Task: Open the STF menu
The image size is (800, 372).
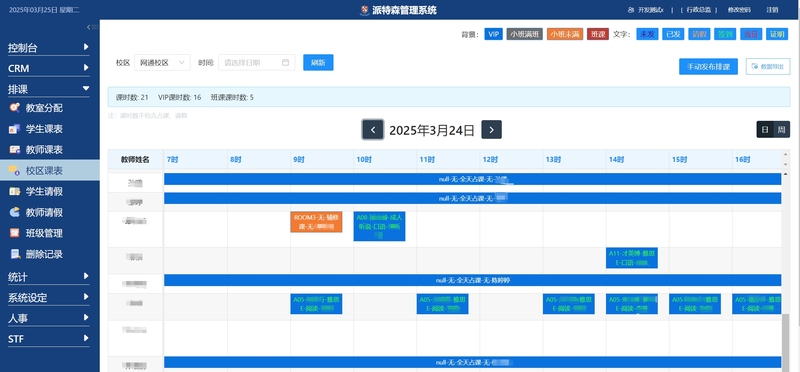Action: [x=48, y=339]
